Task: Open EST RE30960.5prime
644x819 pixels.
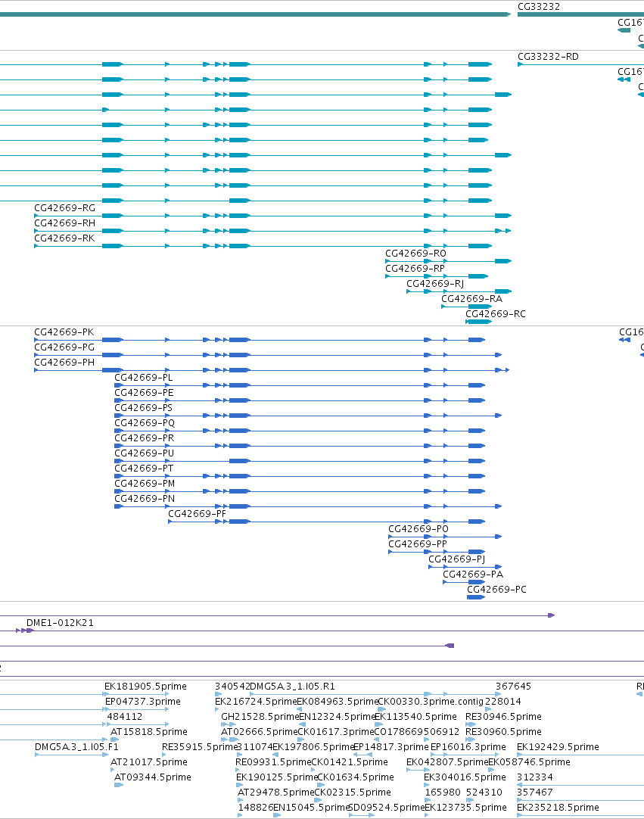Action: [x=503, y=732]
